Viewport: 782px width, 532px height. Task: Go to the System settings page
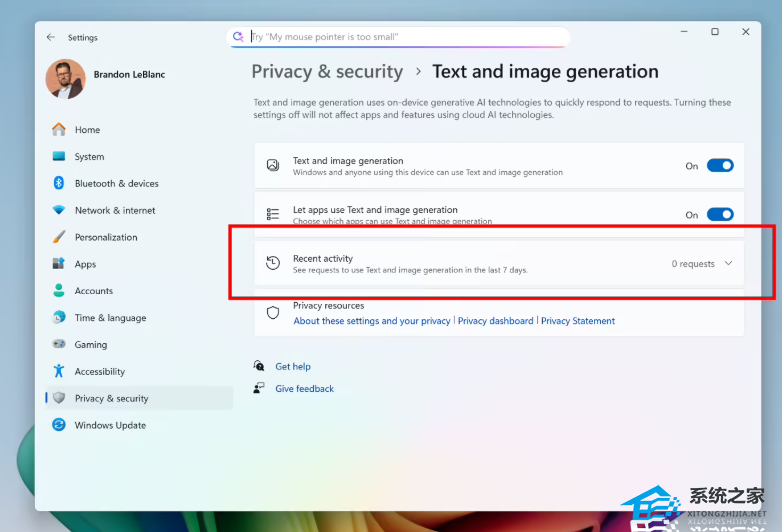[x=88, y=157]
